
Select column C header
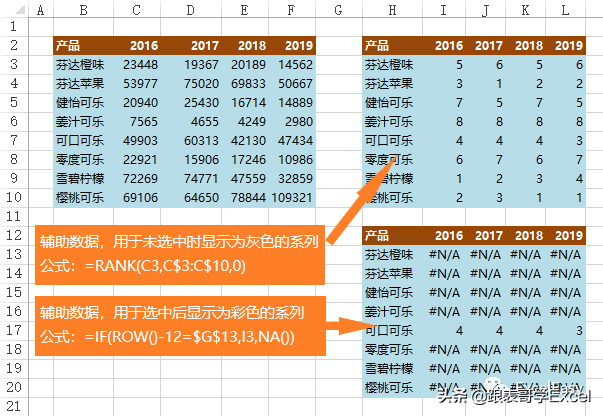coord(137,9)
